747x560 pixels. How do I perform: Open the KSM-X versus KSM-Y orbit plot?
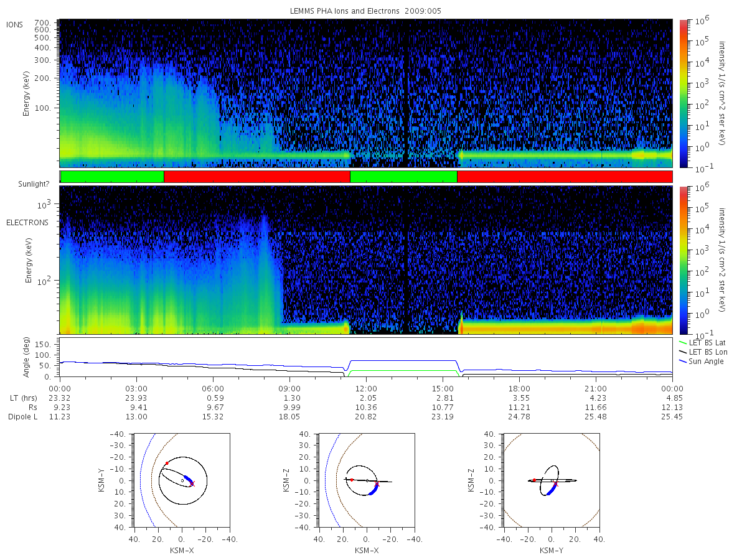[181, 480]
